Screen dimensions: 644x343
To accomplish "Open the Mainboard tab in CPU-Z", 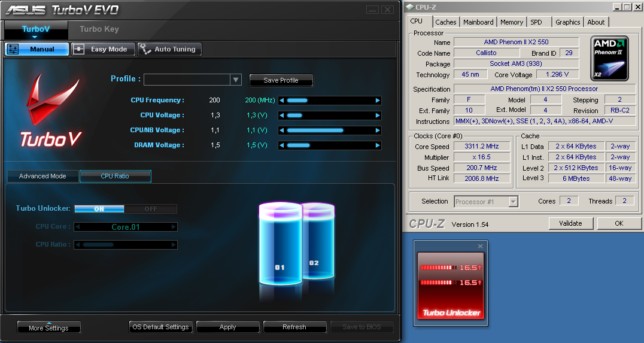I will (x=478, y=22).
